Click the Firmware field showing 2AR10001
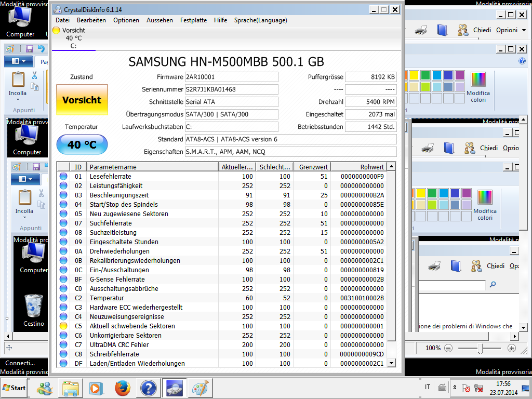 [x=231, y=77]
